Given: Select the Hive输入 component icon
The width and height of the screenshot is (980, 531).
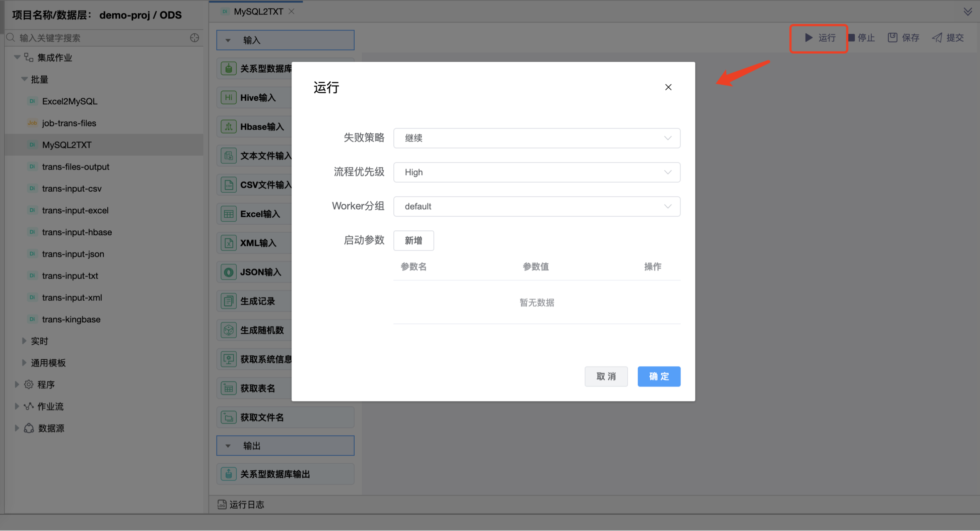Looking at the screenshot, I should pos(228,97).
